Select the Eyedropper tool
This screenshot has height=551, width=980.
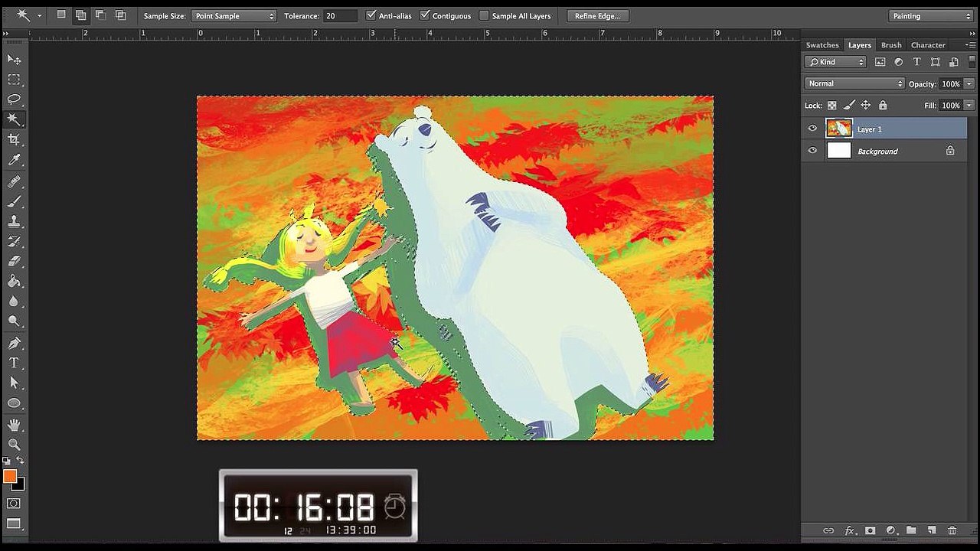(x=14, y=160)
